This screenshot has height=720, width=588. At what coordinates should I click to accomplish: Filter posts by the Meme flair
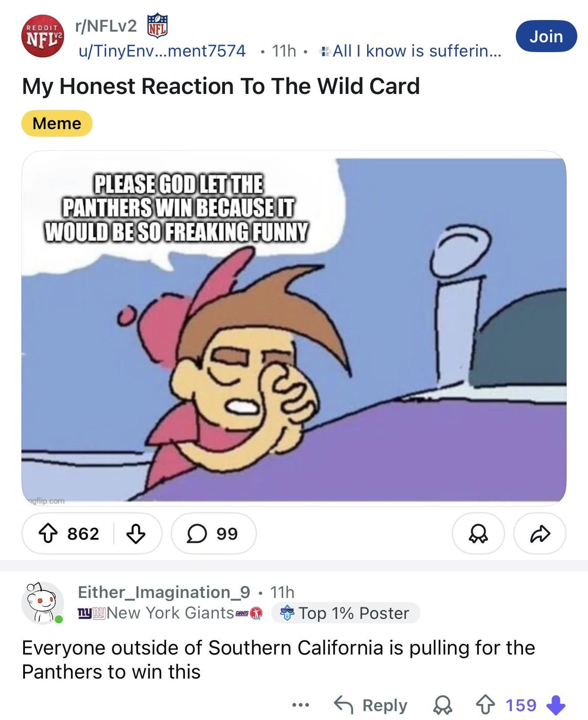point(57,123)
